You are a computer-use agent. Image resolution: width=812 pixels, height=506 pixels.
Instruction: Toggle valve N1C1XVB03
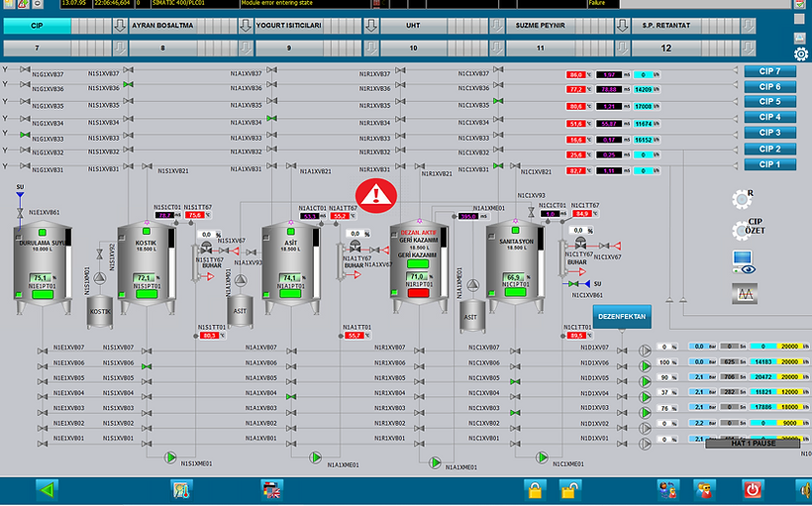coord(515,413)
